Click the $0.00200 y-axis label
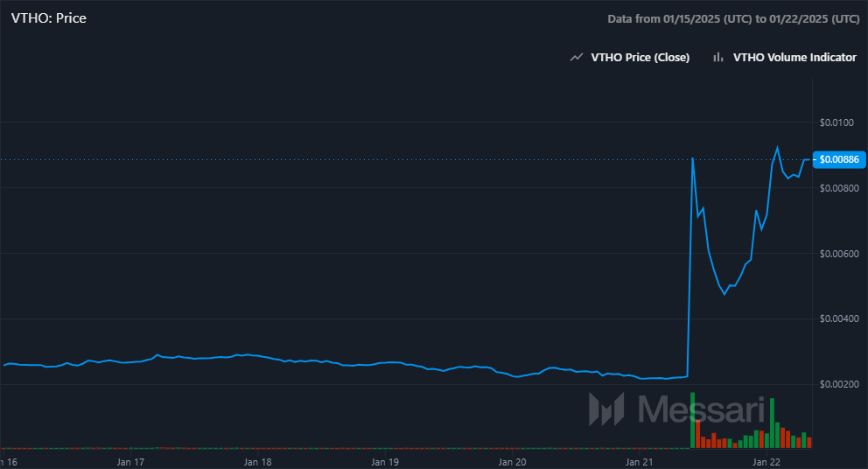The width and height of the screenshot is (868, 469). click(839, 385)
